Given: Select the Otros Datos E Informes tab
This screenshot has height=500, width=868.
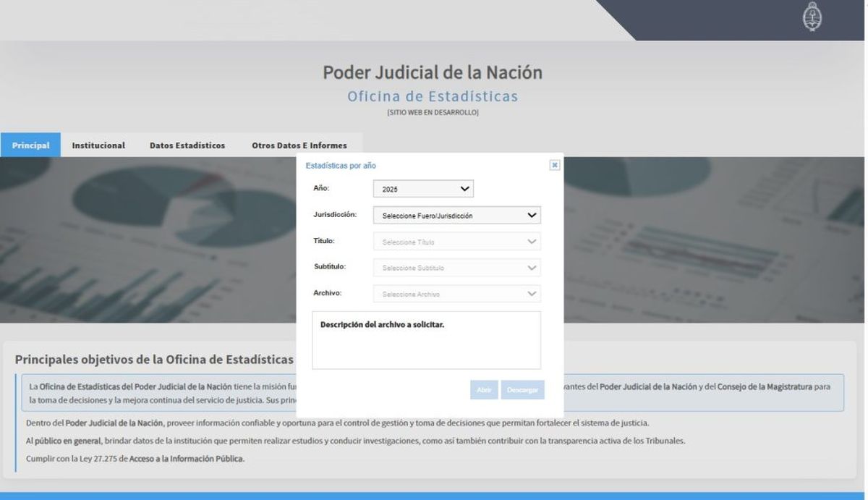Looking at the screenshot, I should (299, 145).
